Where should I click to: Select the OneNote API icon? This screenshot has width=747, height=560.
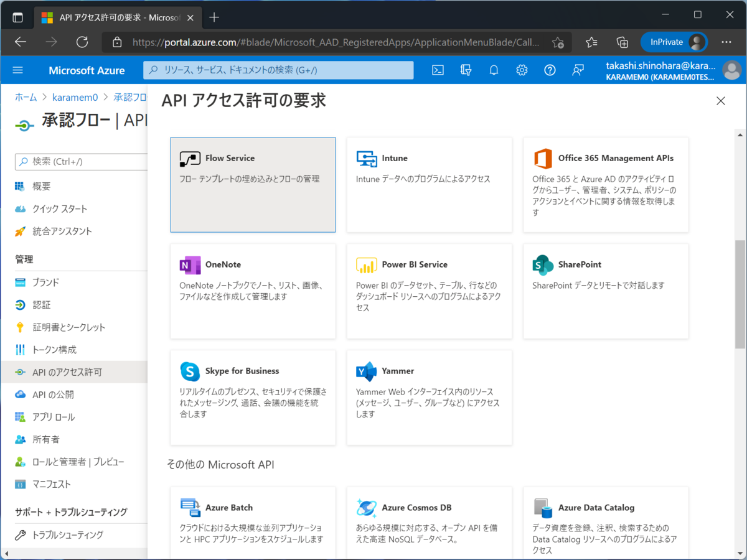[190, 265]
